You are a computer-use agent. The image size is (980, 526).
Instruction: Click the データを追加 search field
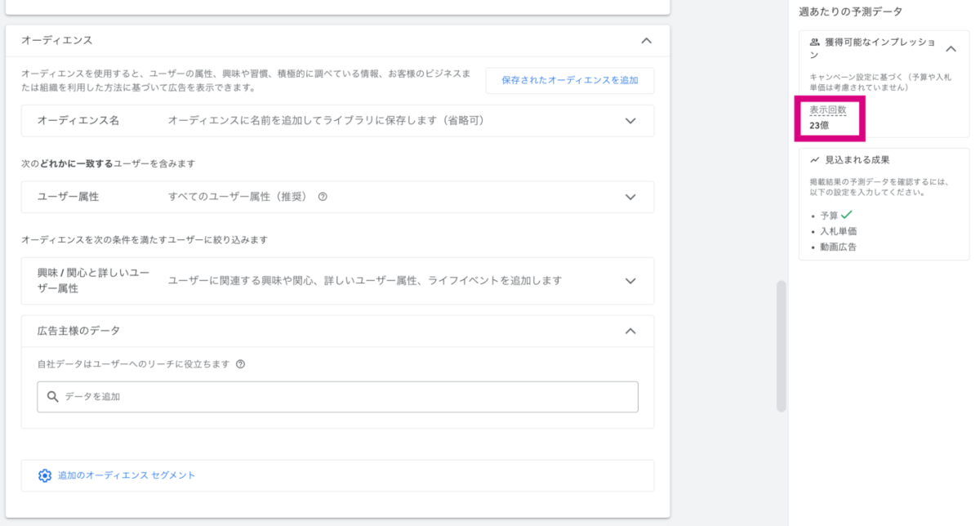337,396
